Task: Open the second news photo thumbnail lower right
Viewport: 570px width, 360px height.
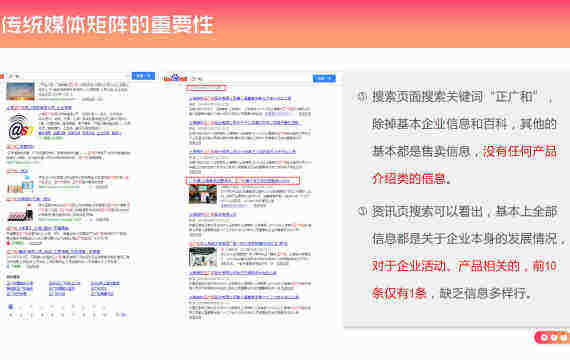Action: pos(203,257)
